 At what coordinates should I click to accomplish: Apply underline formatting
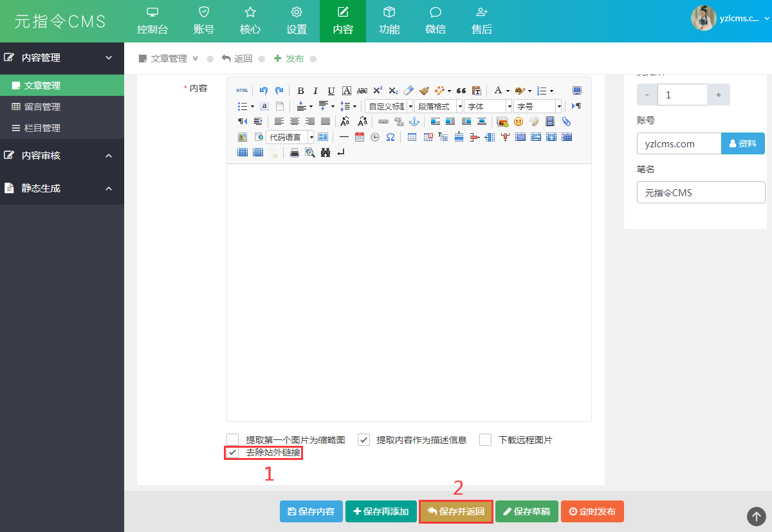click(331, 91)
